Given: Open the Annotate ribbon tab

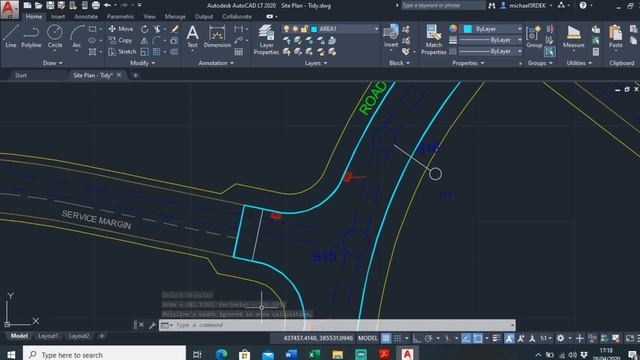Looking at the screenshot, I should pos(86,16).
